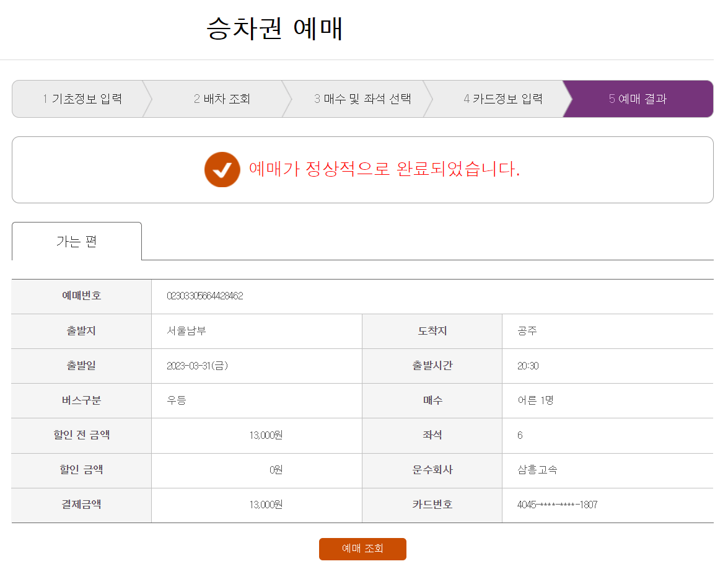Click the 버스구분 label cell
The image size is (728, 569).
(x=81, y=401)
